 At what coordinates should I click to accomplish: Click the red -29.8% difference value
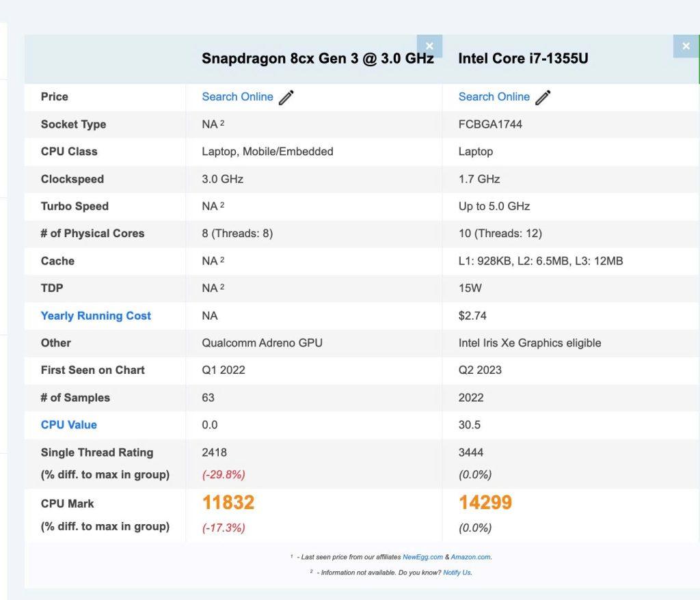tap(223, 475)
